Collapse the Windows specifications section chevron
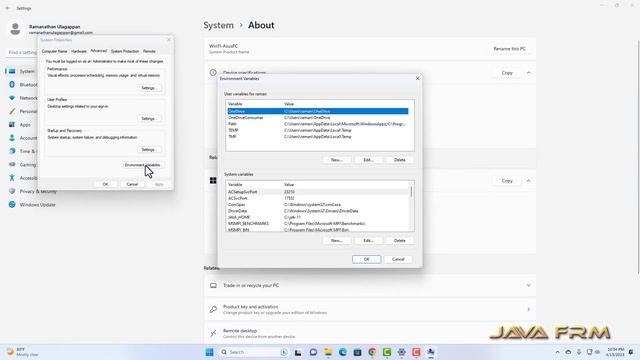 pos(529,180)
